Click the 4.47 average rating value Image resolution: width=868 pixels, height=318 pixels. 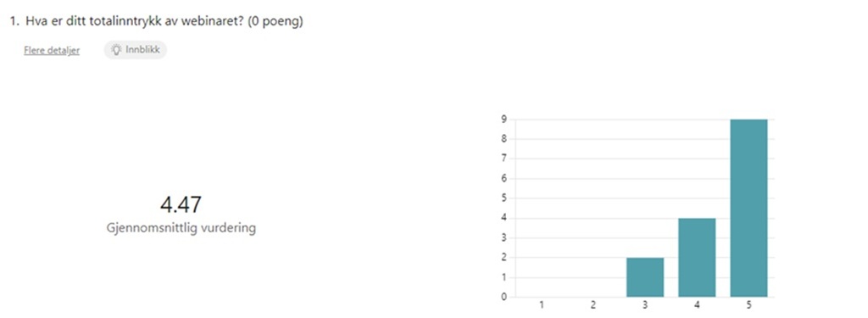181,205
